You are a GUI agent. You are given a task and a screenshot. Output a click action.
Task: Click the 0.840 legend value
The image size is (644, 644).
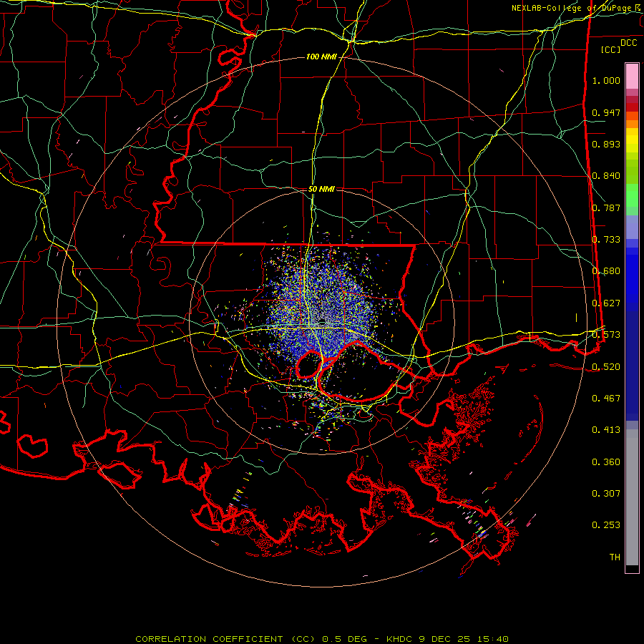click(x=606, y=176)
